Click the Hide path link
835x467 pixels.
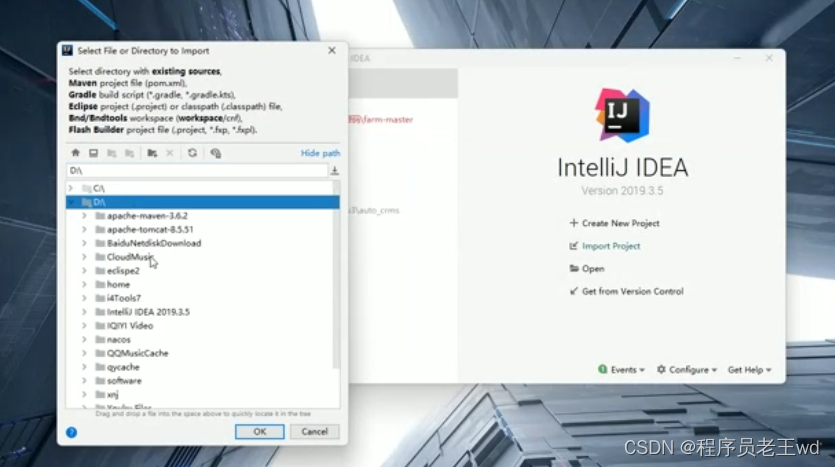click(x=320, y=153)
